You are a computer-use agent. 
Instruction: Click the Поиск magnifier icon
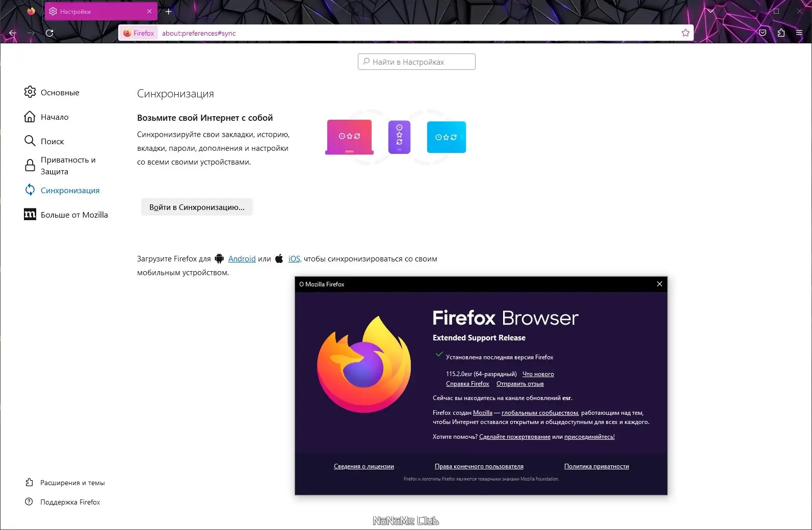30,141
